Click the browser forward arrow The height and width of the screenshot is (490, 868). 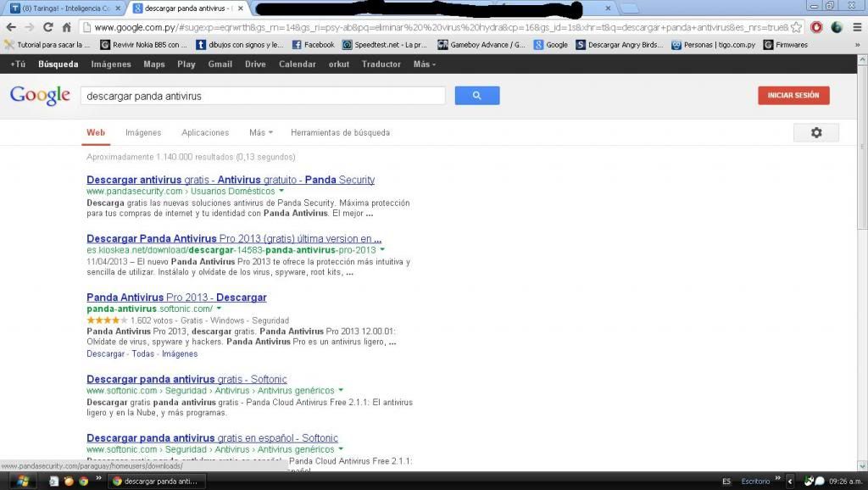tap(30, 27)
